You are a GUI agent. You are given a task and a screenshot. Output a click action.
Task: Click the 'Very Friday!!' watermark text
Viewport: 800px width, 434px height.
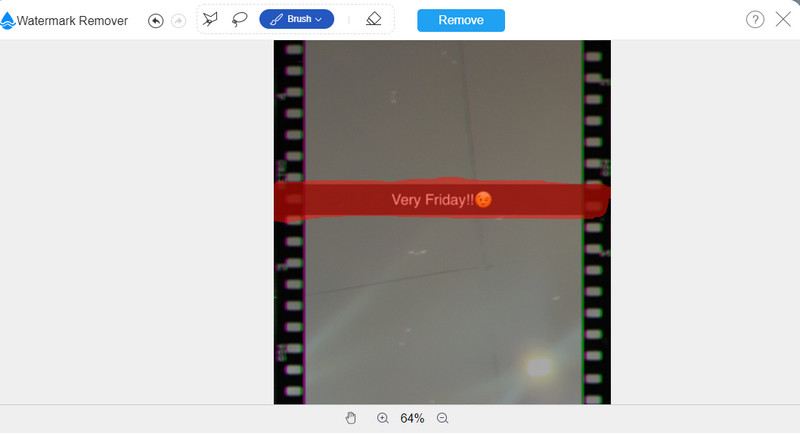432,200
